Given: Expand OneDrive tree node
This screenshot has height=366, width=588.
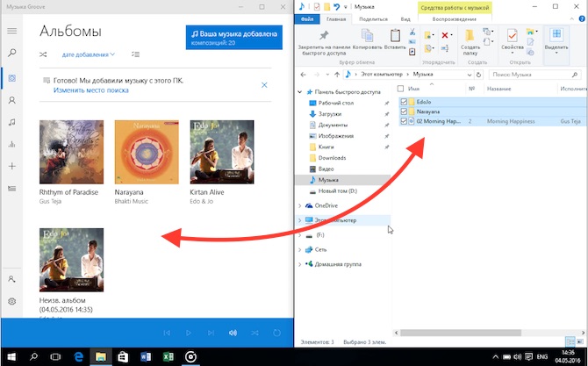Looking at the screenshot, I should click(300, 205).
